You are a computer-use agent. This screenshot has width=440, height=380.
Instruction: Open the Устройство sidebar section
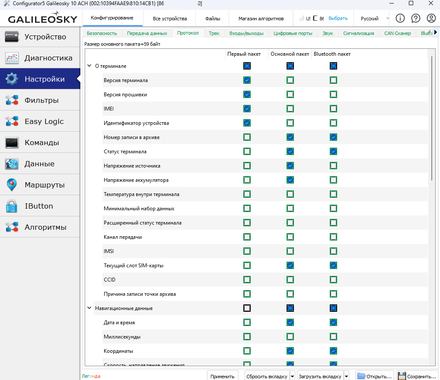click(40, 37)
